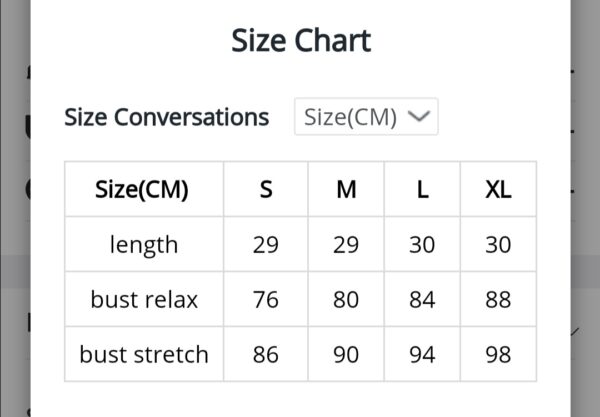
Task: Click the M size column header
Action: click(346, 189)
